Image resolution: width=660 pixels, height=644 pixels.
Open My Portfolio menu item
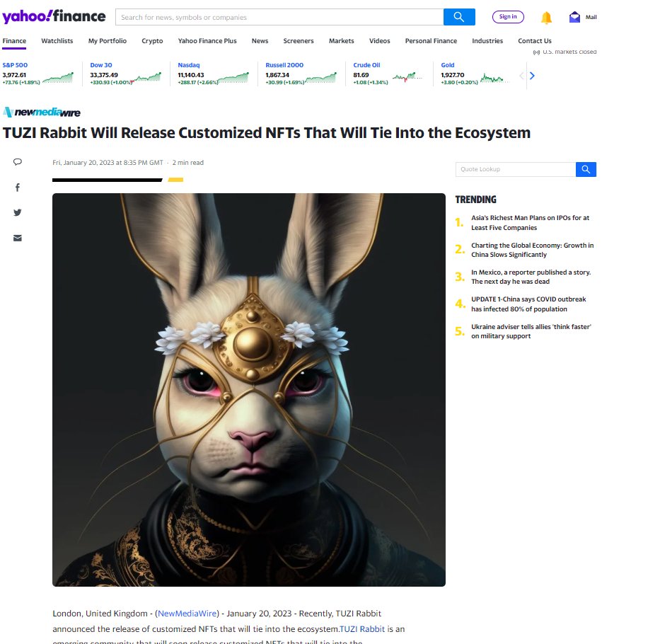click(x=108, y=41)
